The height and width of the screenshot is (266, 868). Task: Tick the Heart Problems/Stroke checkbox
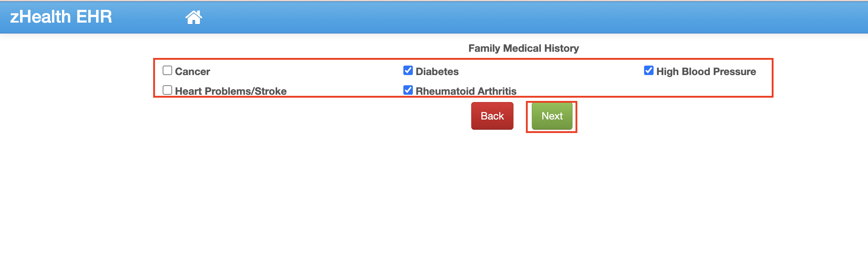[167, 90]
